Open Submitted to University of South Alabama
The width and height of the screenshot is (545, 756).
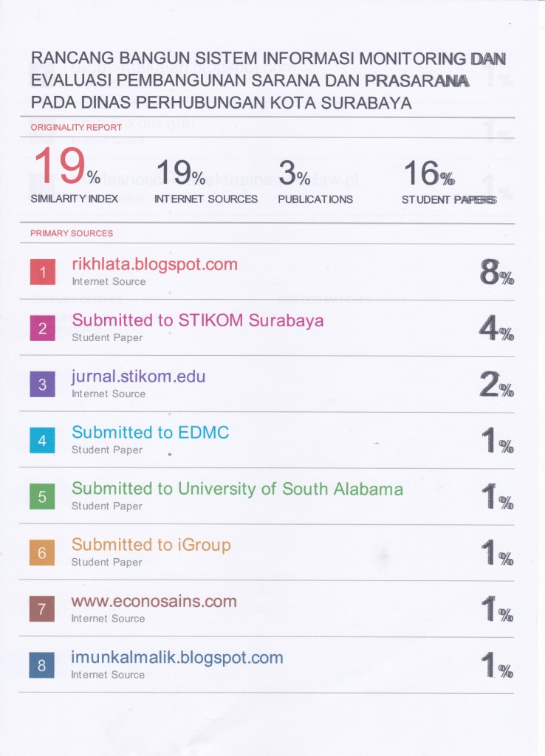(x=237, y=489)
